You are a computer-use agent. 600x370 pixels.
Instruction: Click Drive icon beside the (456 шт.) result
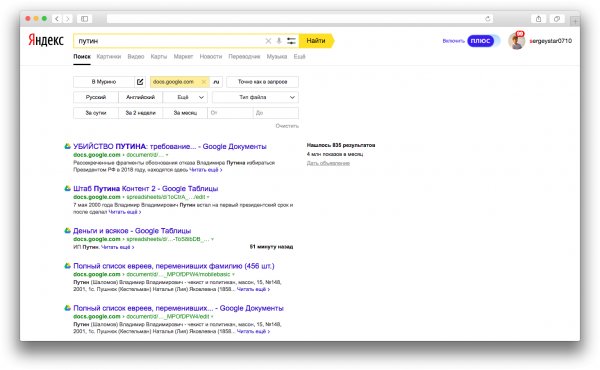67,266
